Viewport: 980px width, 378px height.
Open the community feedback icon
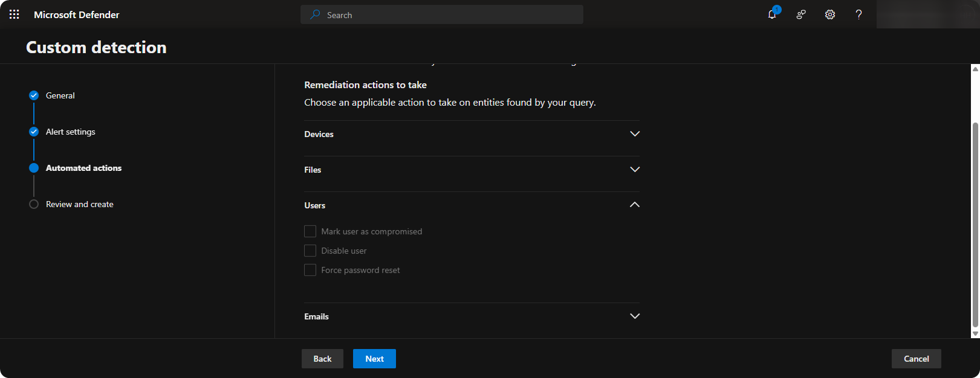801,14
